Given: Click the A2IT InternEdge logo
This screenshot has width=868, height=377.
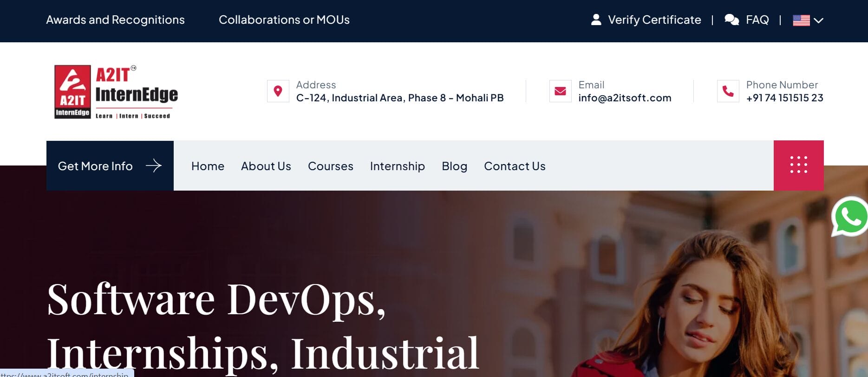Looking at the screenshot, I should (x=116, y=92).
